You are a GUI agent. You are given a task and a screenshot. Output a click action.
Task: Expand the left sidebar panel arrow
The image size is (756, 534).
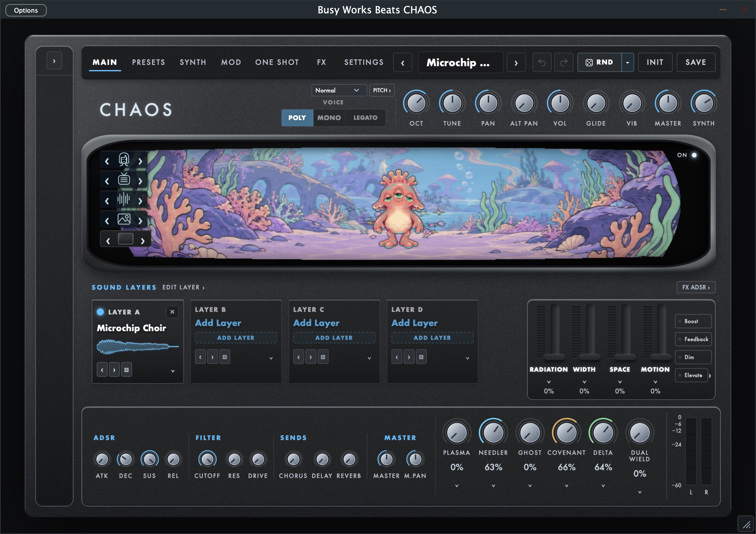[x=54, y=61]
